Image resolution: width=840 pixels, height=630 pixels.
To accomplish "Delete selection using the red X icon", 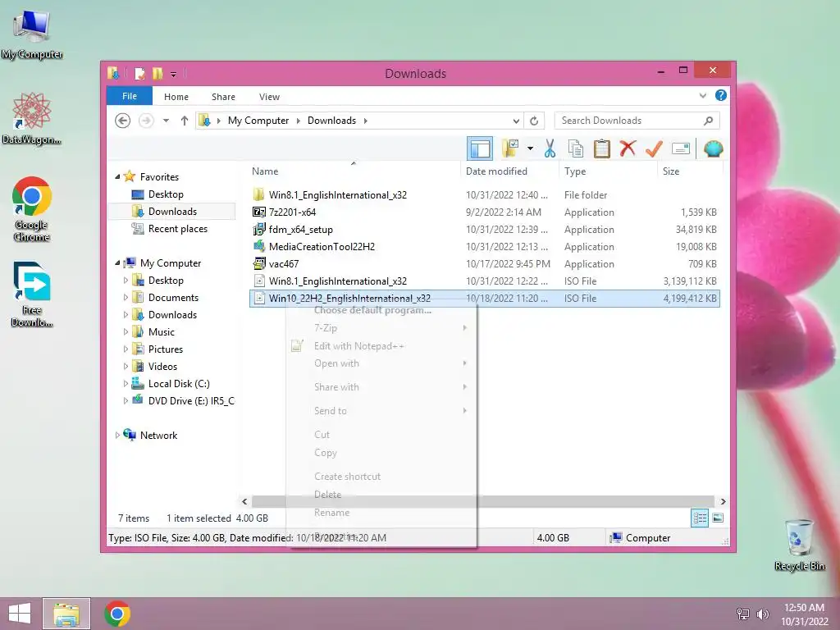I will [628, 148].
